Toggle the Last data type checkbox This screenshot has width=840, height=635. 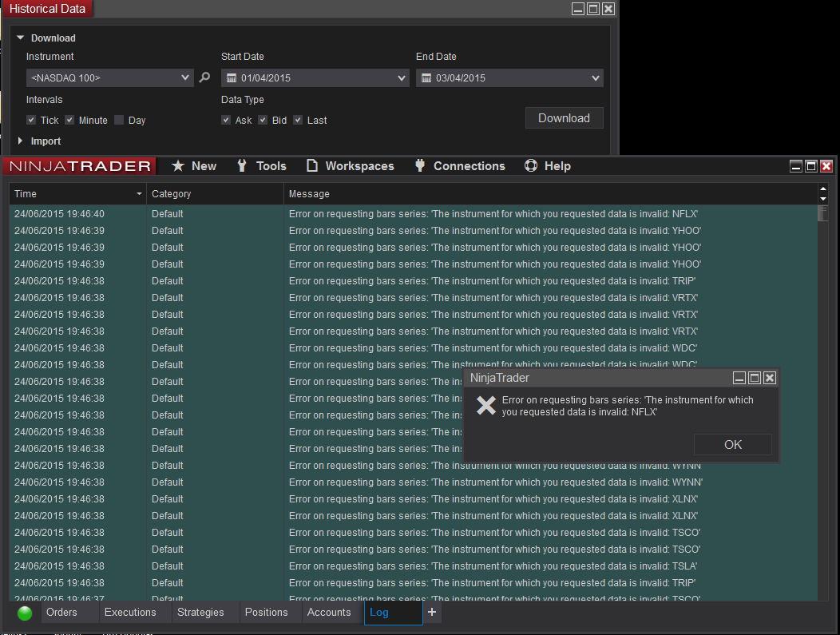pos(298,120)
